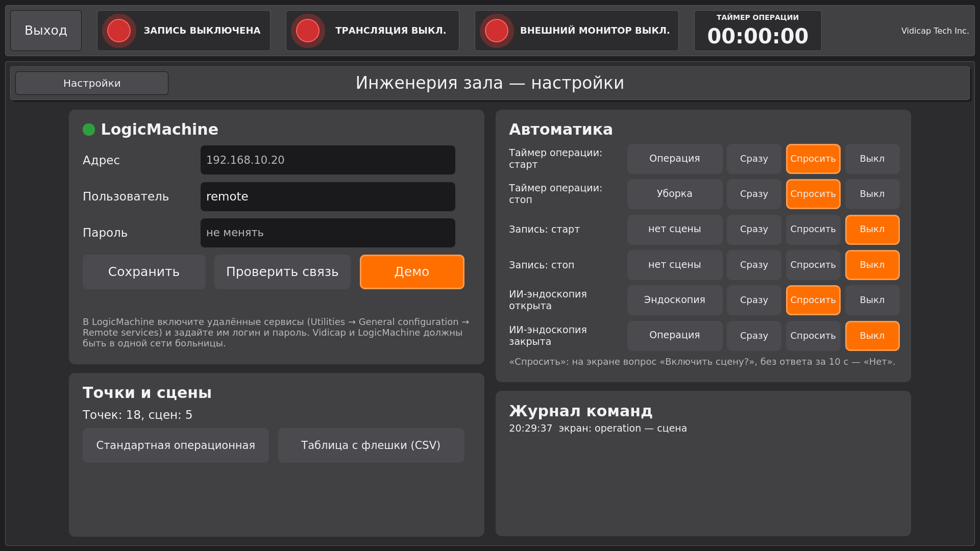Select Выкл for Таймер операции: стоп
Viewport: 980px width, 551px height.
pyautogui.click(x=872, y=194)
